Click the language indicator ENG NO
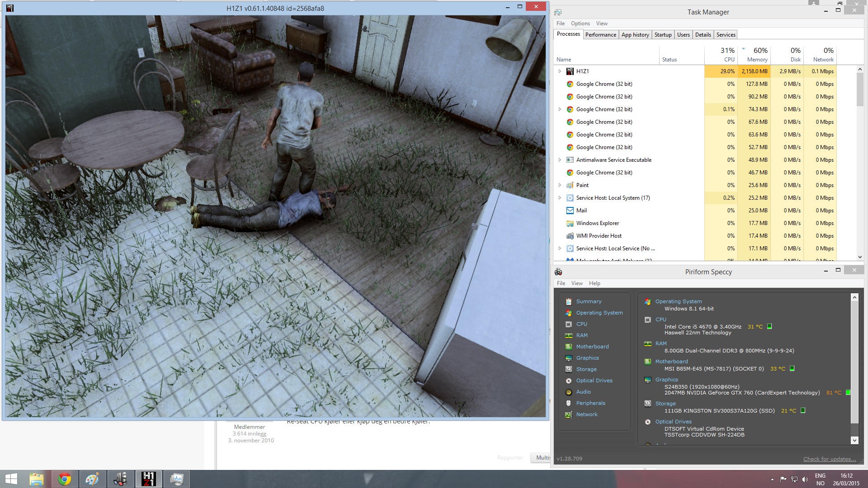The width and height of the screenshot is (868, 488). pyautogui.click(x=820, y=479)
